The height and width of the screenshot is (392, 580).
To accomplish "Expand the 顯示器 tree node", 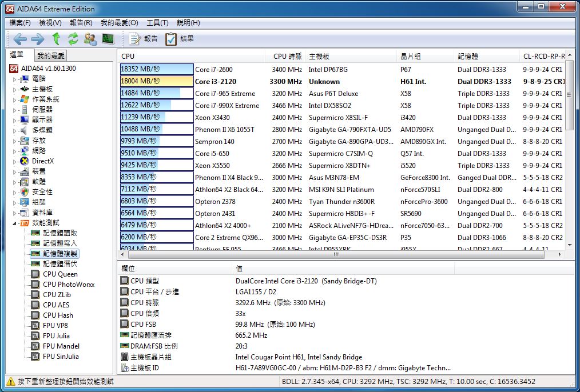I will (14, 120).
